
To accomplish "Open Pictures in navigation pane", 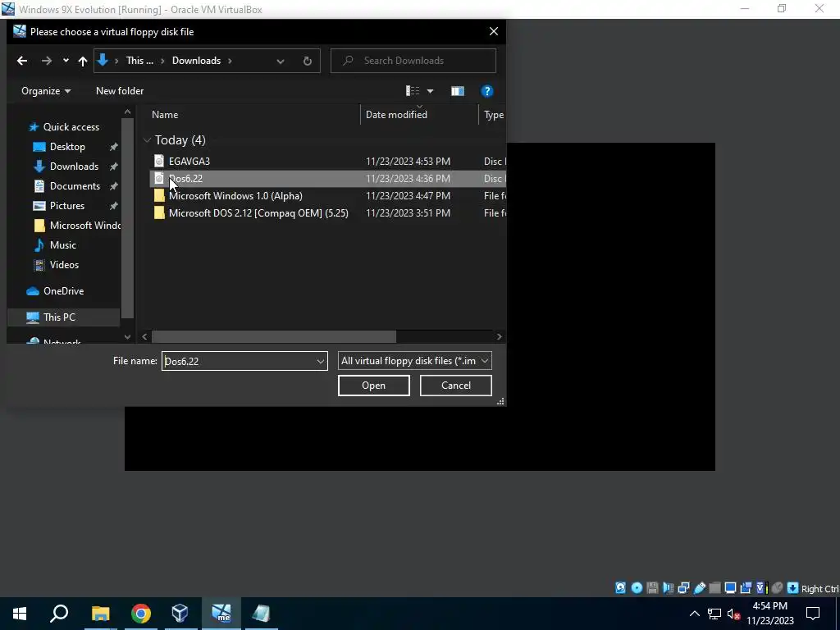I will [67, 206].
